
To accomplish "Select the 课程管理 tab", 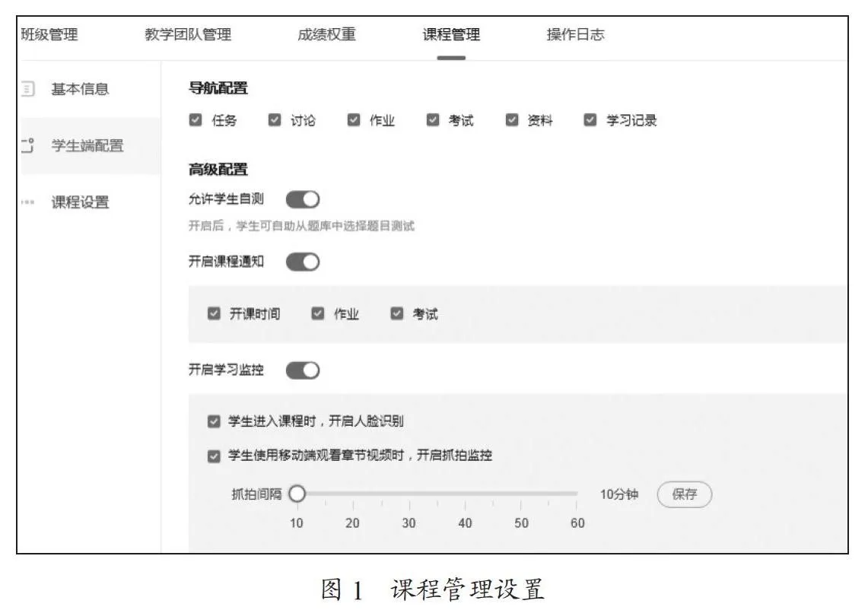I will point(451,34).
